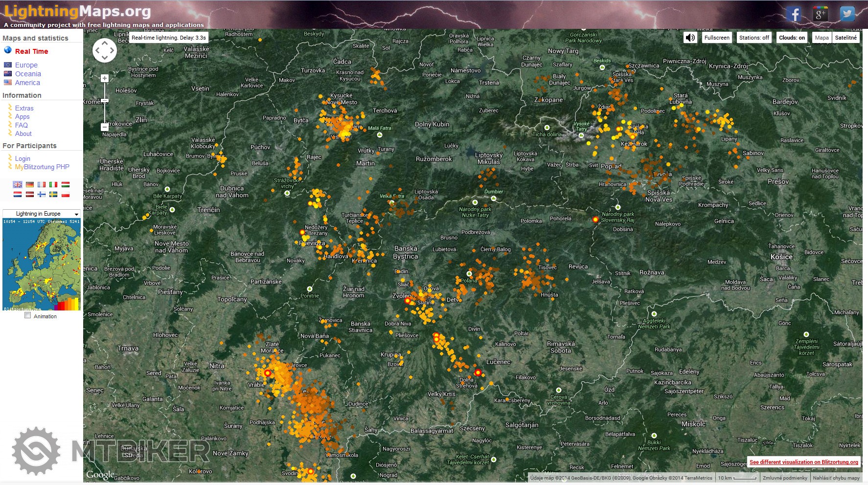Click the Europe lightning thumbnail map
Image resolution: width=868 pixels, height=485 pixels.
pos(41,264)
